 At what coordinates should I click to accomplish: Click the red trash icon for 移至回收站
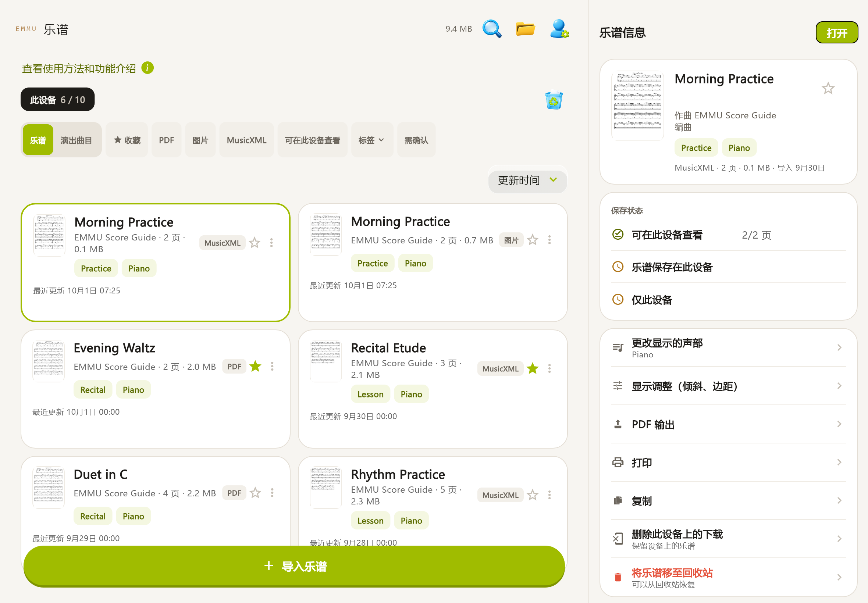(618, 577)
